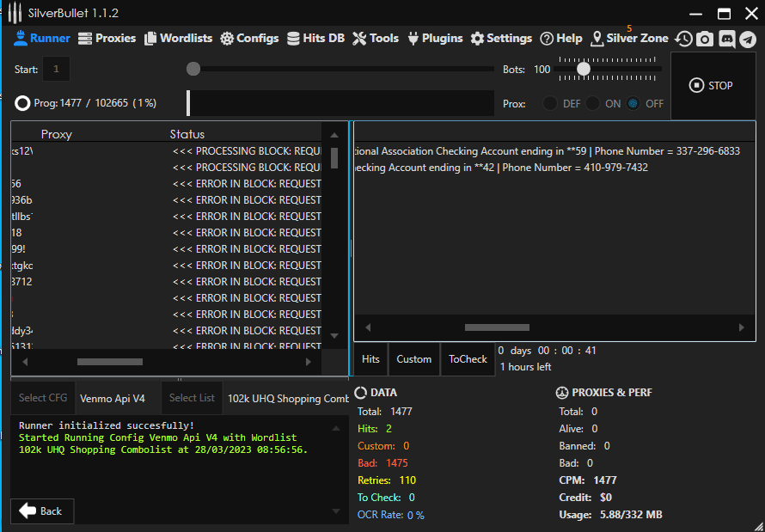Viewport: 765px width, 532px height.
Task: Open the Silver Zone section
Action: pos(630,38)
